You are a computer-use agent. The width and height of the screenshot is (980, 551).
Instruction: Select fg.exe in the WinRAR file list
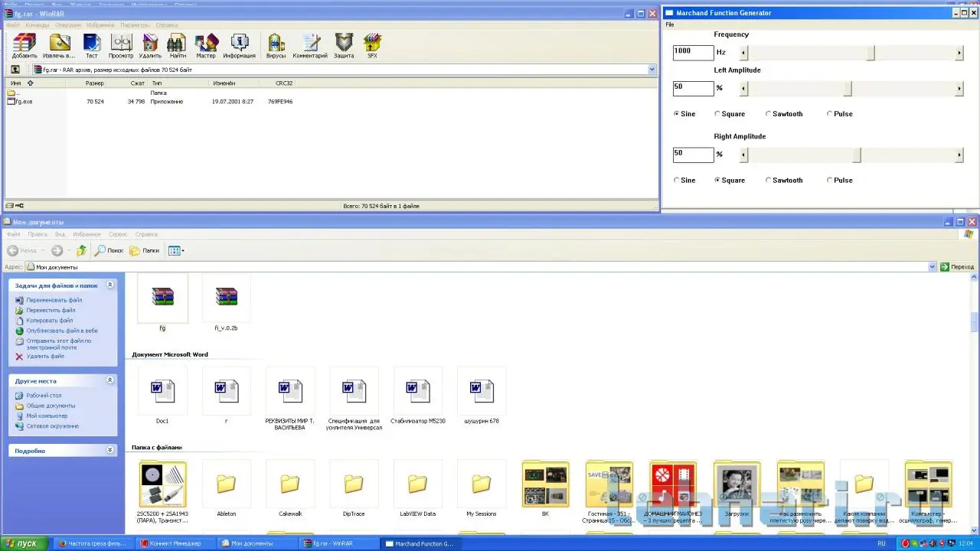[x=24, y=101]
